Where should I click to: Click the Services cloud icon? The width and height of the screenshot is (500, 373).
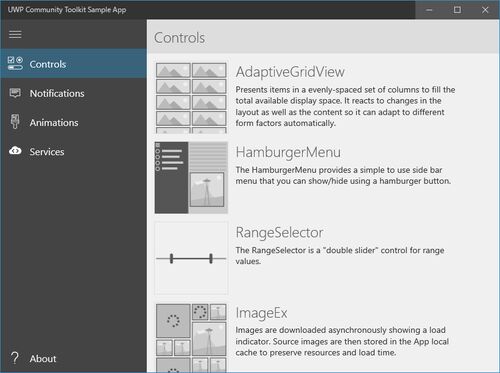[x=15, y=151]
